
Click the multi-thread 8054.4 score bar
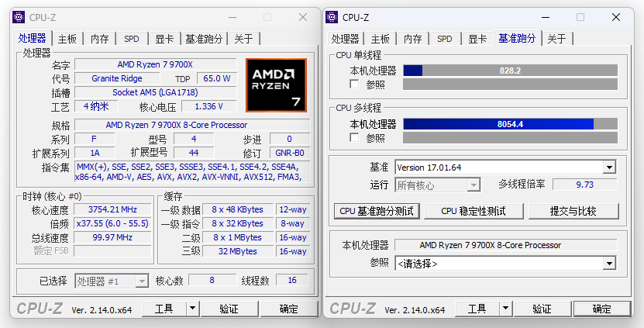tap(510, 124)
